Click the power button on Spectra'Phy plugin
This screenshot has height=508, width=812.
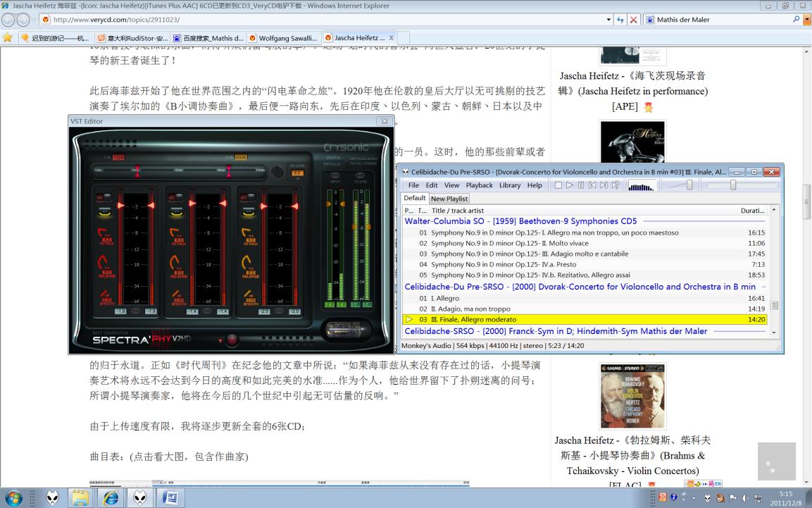click(x=232, y=340)
